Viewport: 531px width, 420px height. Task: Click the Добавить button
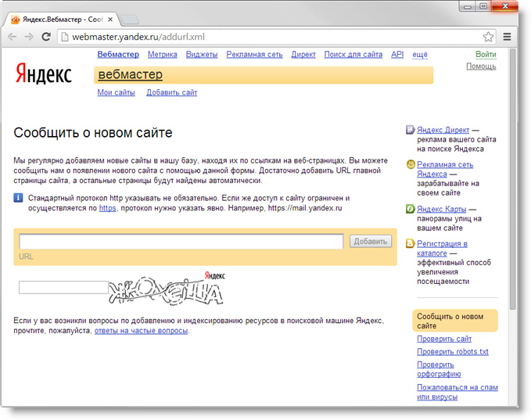371,241
